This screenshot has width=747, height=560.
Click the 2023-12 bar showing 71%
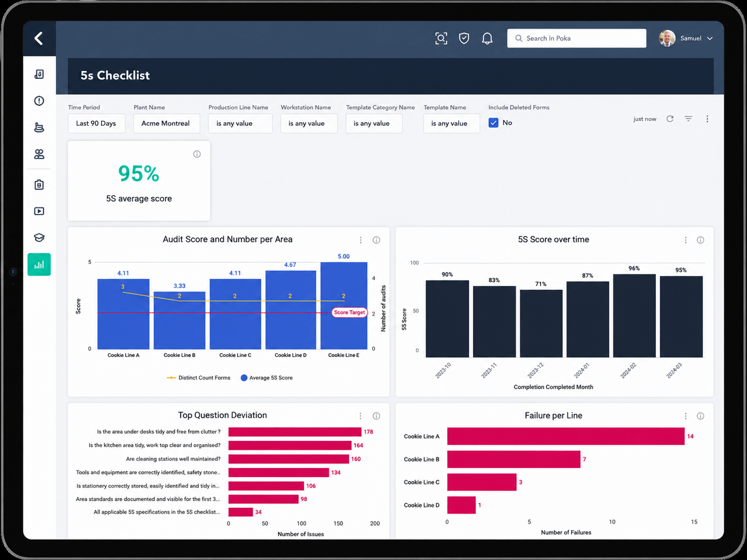[x=541, y=323]
